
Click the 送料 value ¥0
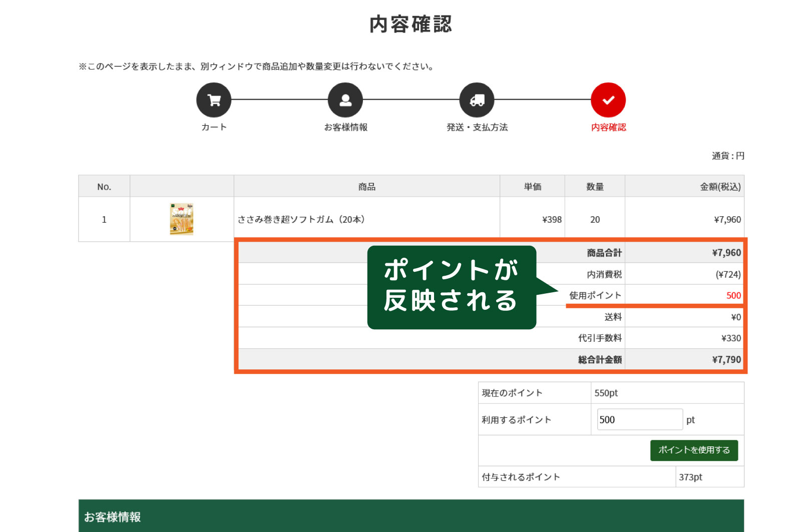point(736,317)
